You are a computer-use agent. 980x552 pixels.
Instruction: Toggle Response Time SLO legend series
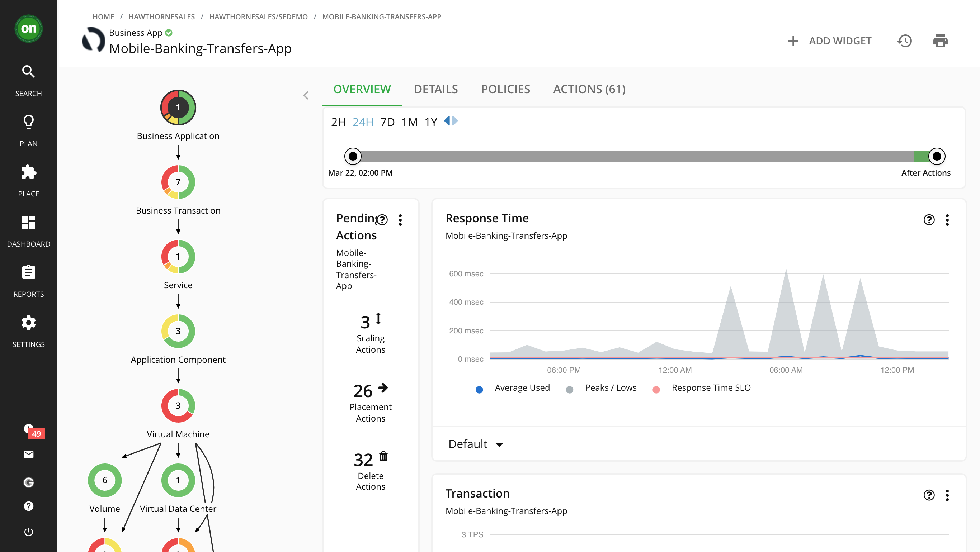point(711,388)
